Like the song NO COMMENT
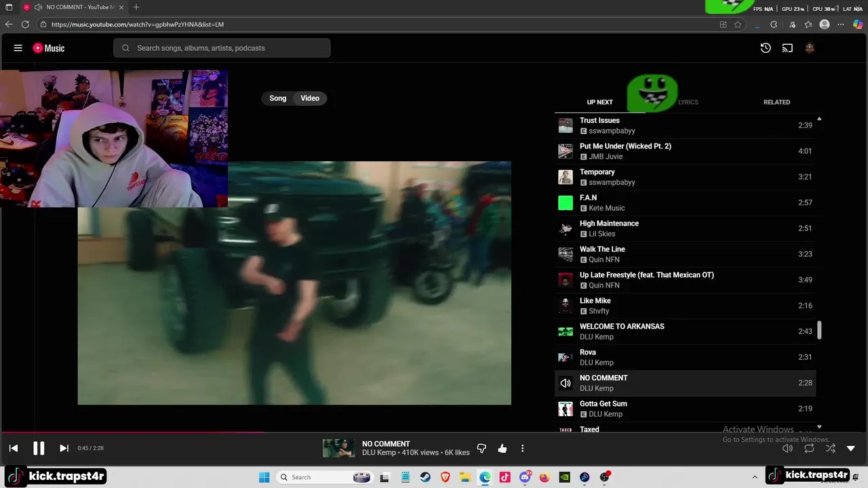The image size is (868, 488). click(x=502, y=449)
